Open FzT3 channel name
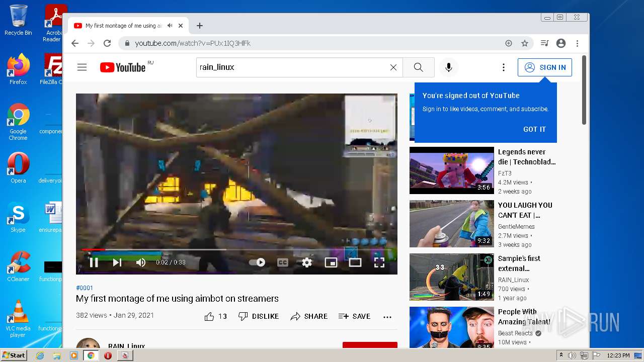 [505, 173]
